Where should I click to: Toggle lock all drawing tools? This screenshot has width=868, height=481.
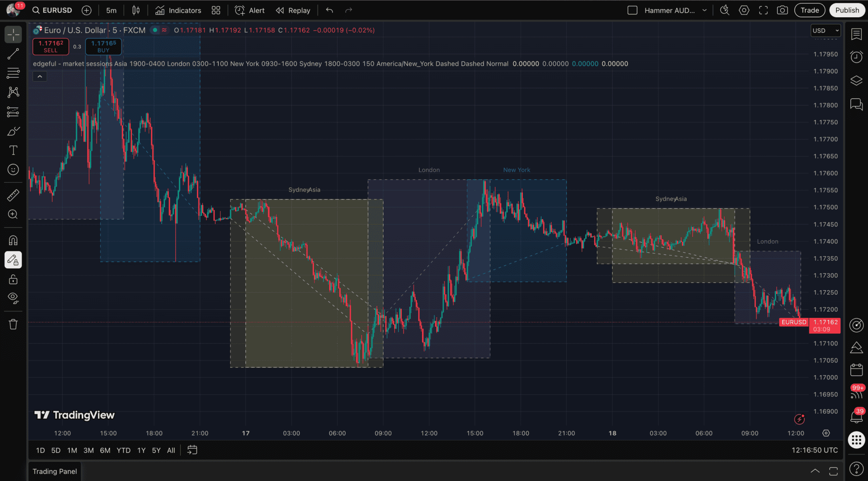click(x=13, y=279)
